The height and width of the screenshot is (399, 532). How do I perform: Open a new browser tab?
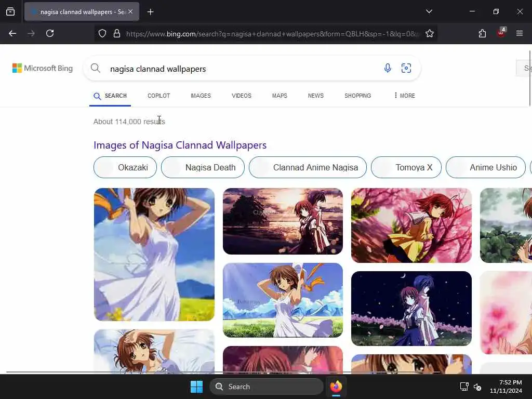pos(151,12)
